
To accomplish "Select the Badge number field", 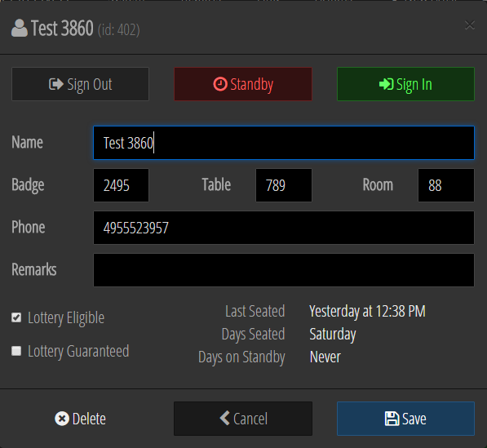I will 121,185.
